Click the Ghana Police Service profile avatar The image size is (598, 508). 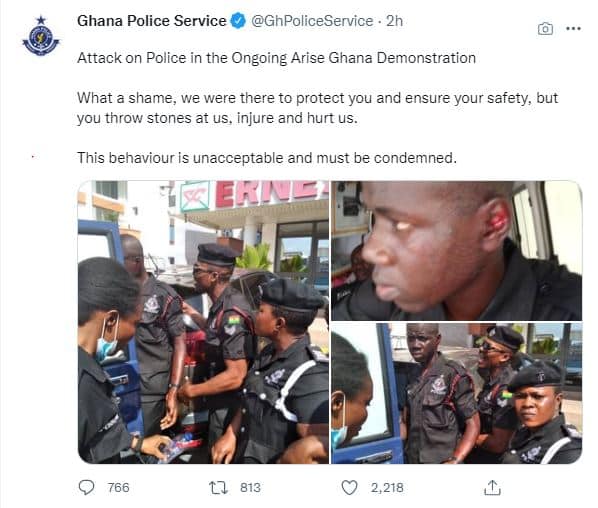[x=41, y=36]
